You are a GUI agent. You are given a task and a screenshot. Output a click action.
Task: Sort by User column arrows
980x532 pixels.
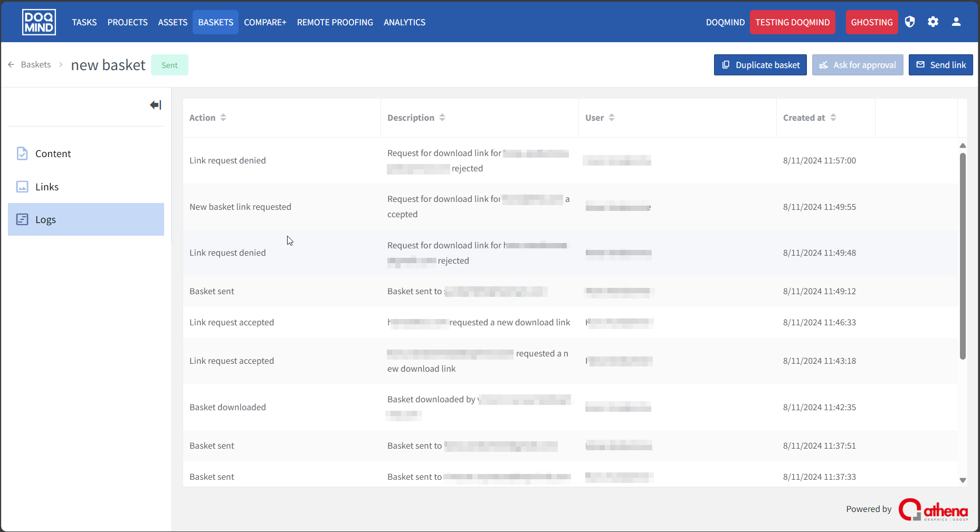(x=612, y=118)
